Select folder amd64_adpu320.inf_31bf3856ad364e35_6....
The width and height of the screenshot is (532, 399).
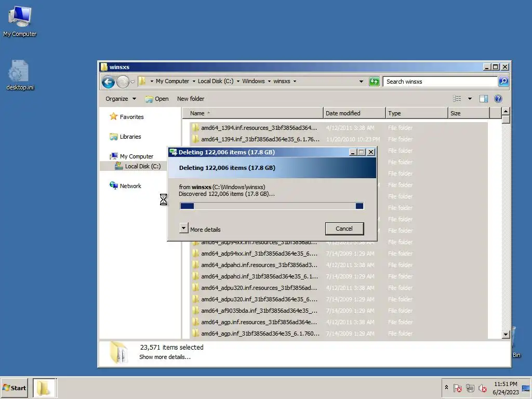coord(338,299)
